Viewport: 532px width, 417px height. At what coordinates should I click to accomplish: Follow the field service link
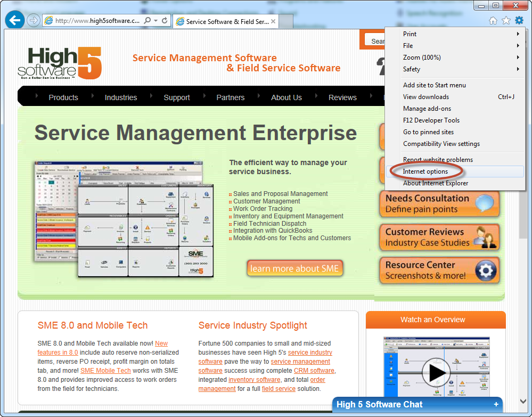point(279,388)
